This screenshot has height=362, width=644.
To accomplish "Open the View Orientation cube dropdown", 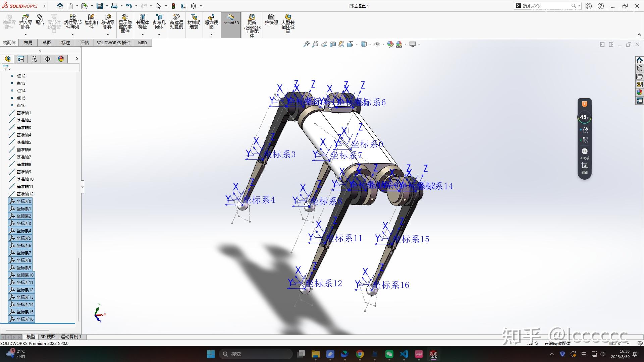I will click(357, 44).
